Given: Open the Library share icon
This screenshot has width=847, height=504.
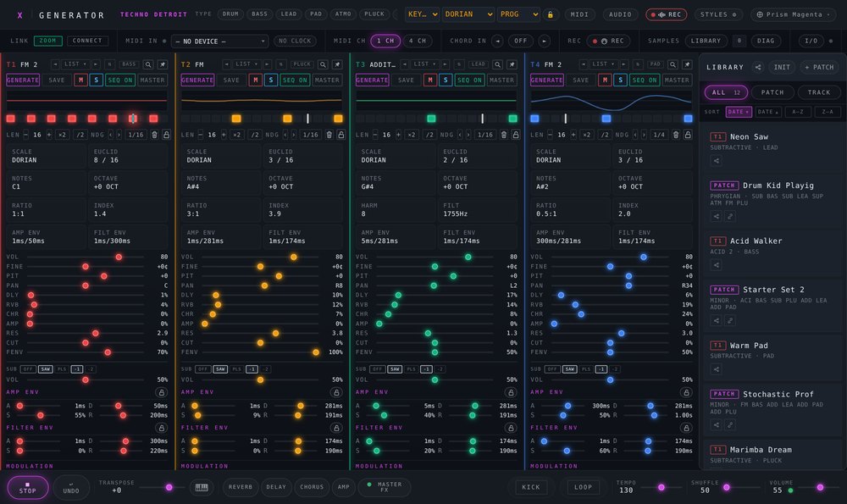Looking at the screenshot, I should [x=758, y=68].
